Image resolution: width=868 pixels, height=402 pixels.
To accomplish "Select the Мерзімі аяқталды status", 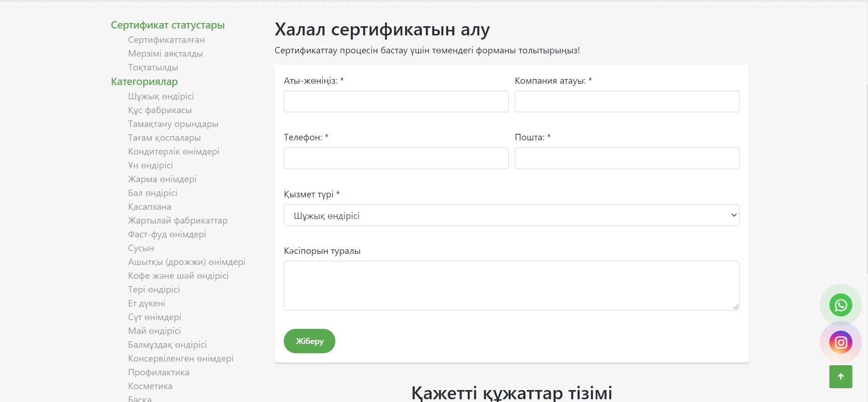I will [165, 54].
